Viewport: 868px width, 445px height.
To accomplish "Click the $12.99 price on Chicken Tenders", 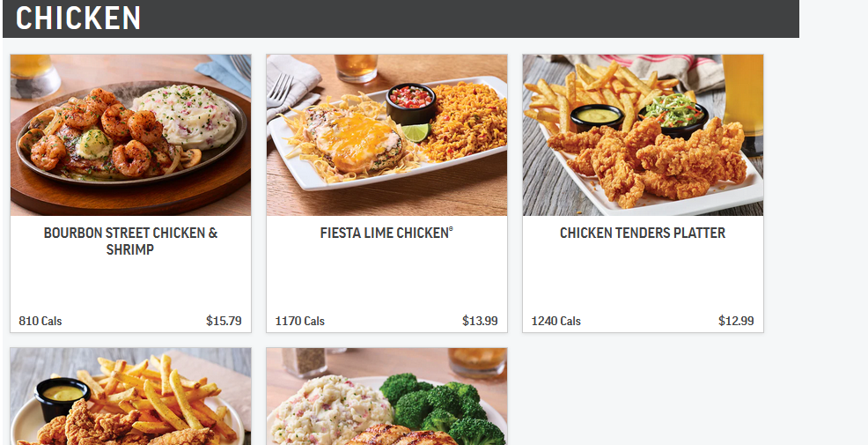I will point(736,321).
